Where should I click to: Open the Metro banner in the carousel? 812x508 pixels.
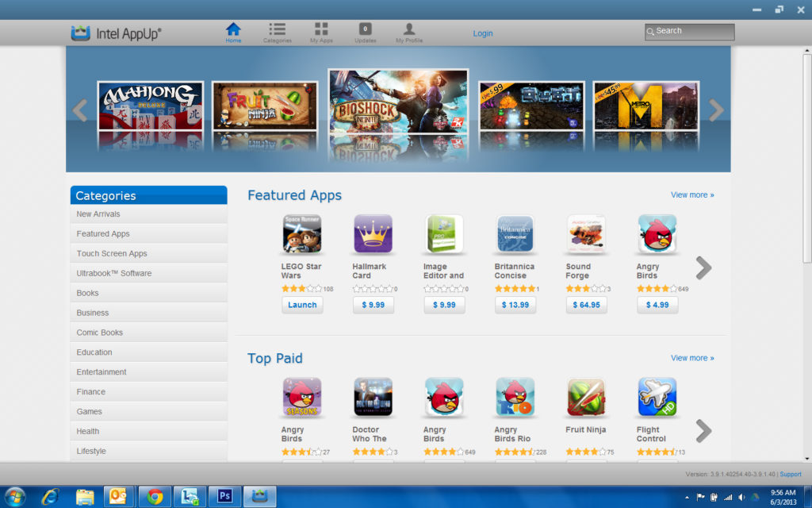[x=645, y=106]
